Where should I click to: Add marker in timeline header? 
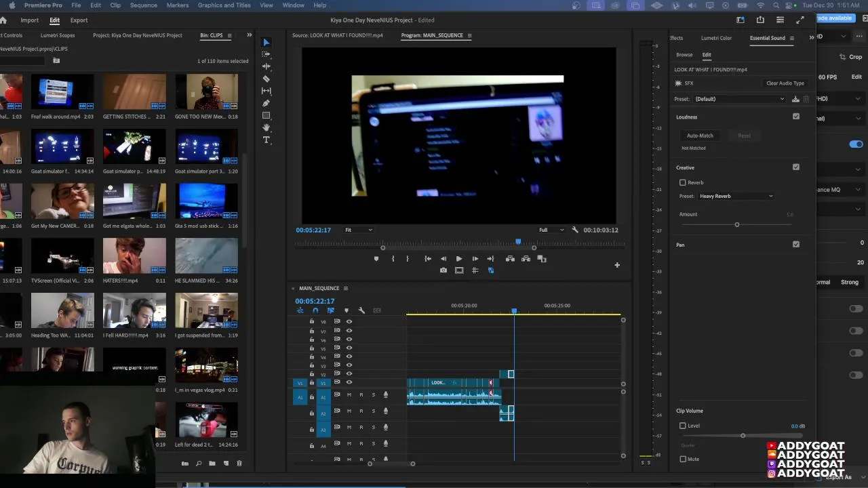346,310
